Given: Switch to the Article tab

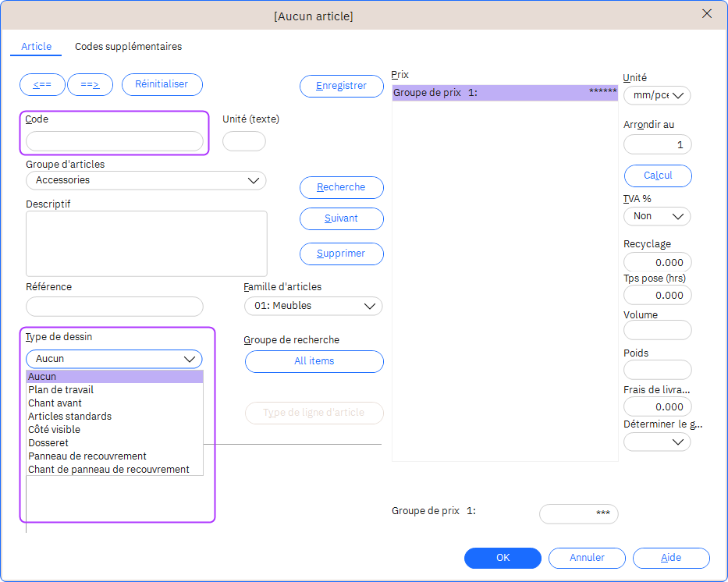Looking at the screenshot, I should click(37, 47).
